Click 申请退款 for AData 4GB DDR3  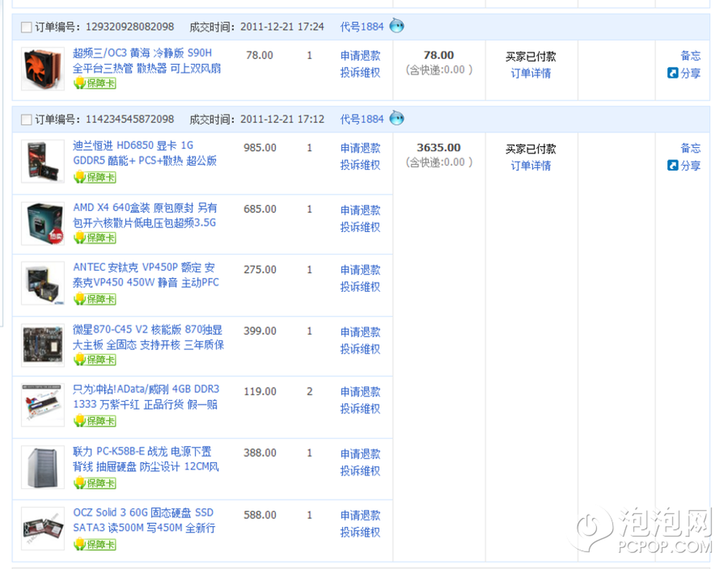pyautogui.click(x=360, y=391)
